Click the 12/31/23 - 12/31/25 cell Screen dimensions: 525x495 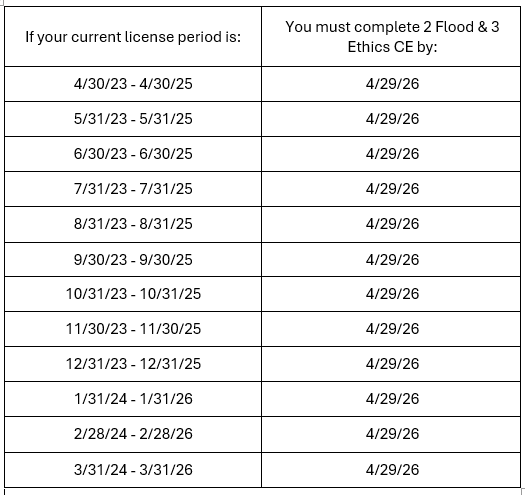coord(133,364)
